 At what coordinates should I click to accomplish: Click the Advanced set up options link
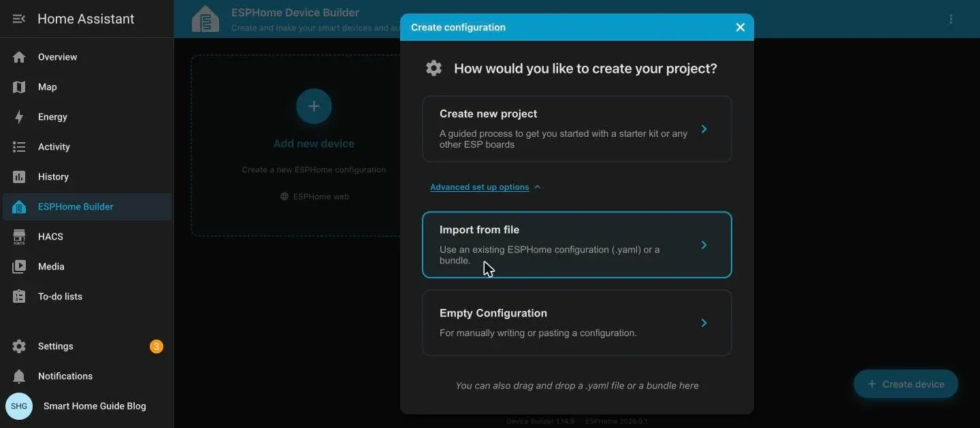pos(480,187)
